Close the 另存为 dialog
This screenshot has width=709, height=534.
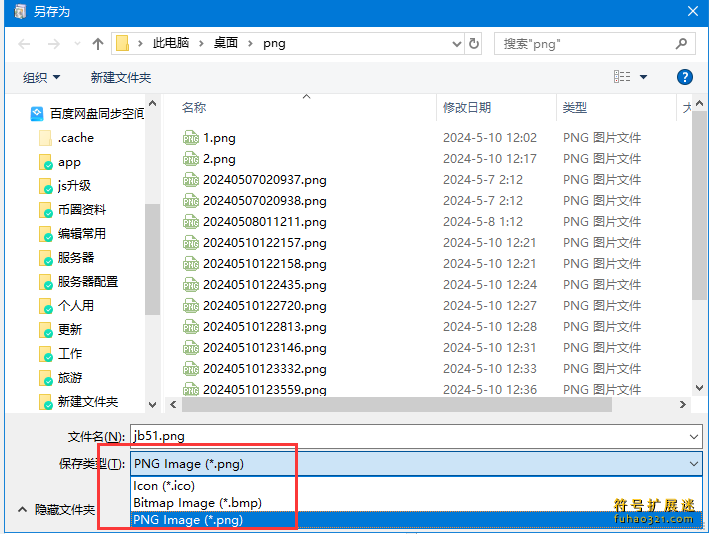[692, 11]
